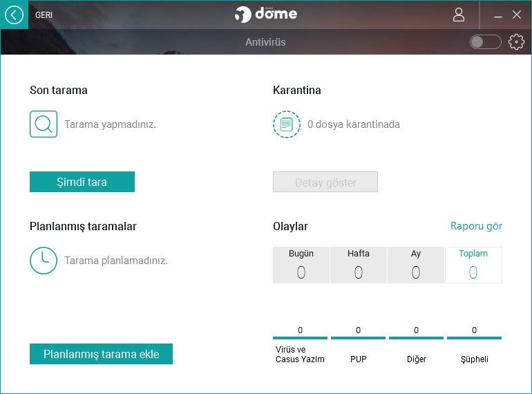Screen dimensions: 532x394
Task: Click the PUP events bar
Action: pyautogui.click(x=359, y=338)
